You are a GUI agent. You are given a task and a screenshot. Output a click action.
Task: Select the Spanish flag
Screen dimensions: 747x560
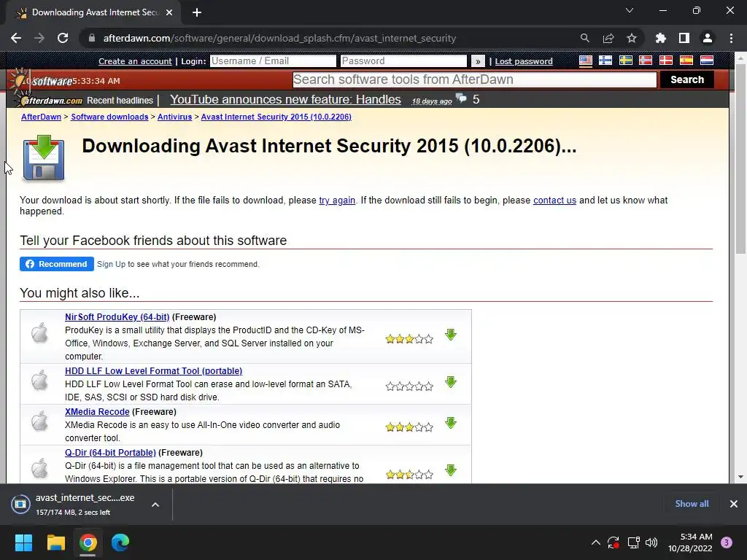(686, 61)
